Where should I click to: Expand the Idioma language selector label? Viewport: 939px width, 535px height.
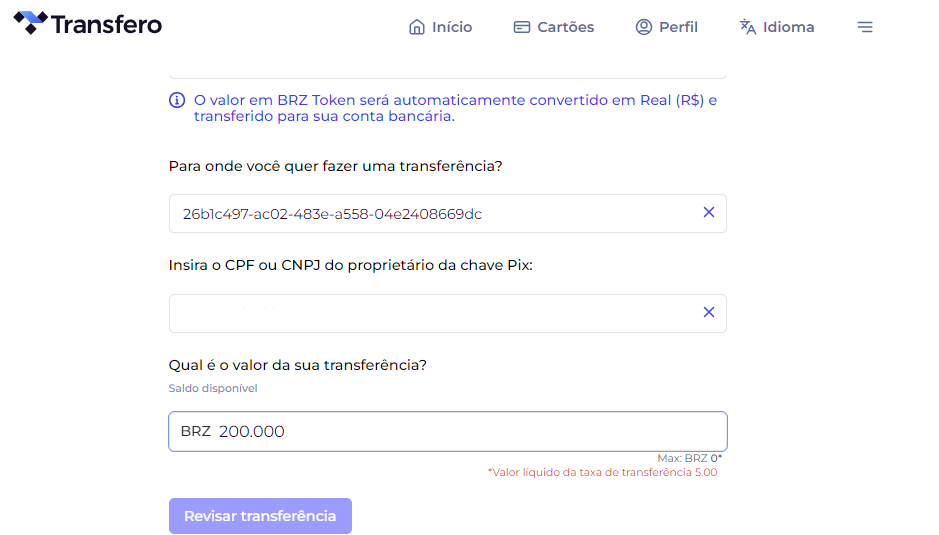pyautogui.click(x=789, y=27)
